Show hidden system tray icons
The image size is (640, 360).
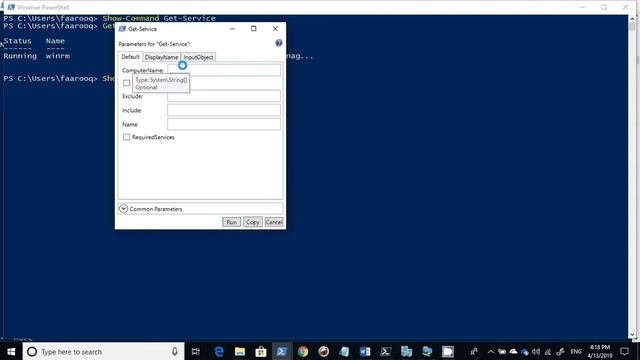coord(491,351)
